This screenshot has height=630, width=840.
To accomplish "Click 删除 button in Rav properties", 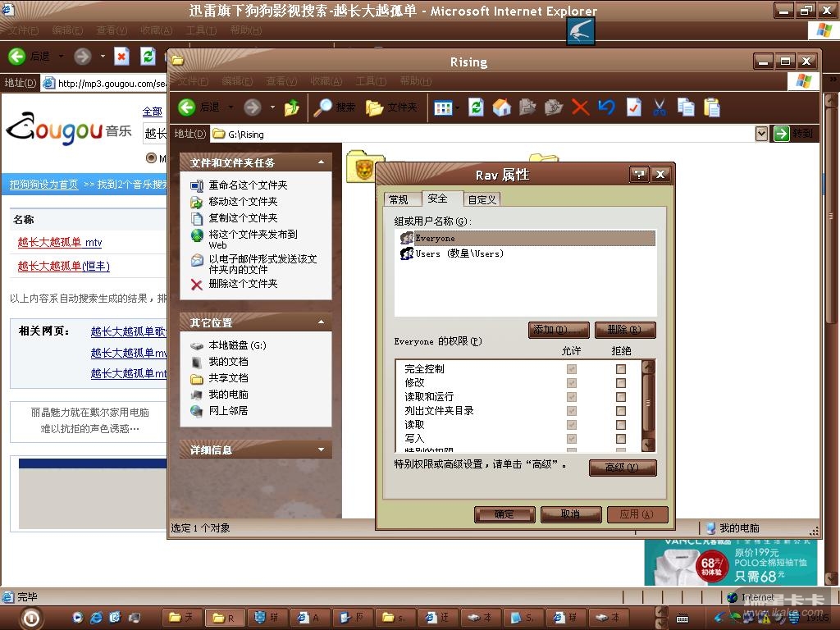I will (624, 330).
